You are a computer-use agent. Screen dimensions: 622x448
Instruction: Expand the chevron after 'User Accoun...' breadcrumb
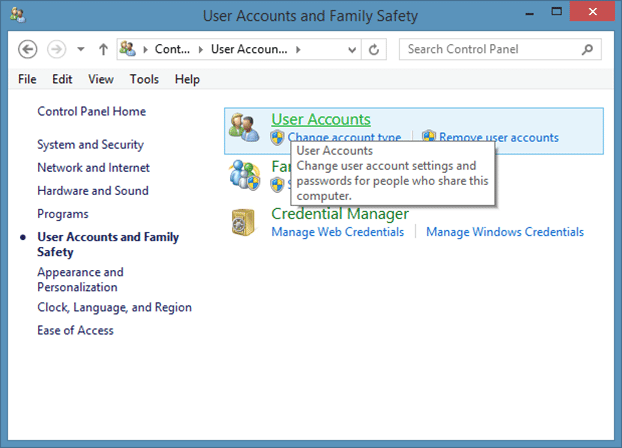click(x=298, y=50)
